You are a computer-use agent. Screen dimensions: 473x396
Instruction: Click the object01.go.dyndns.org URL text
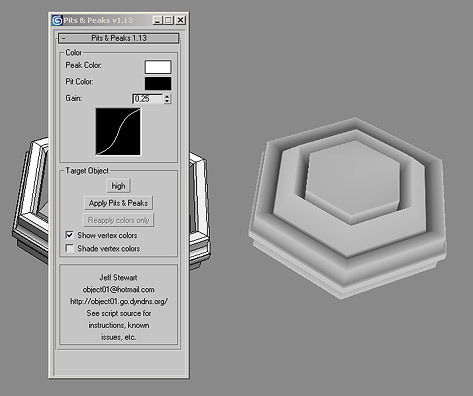point(119,301)
